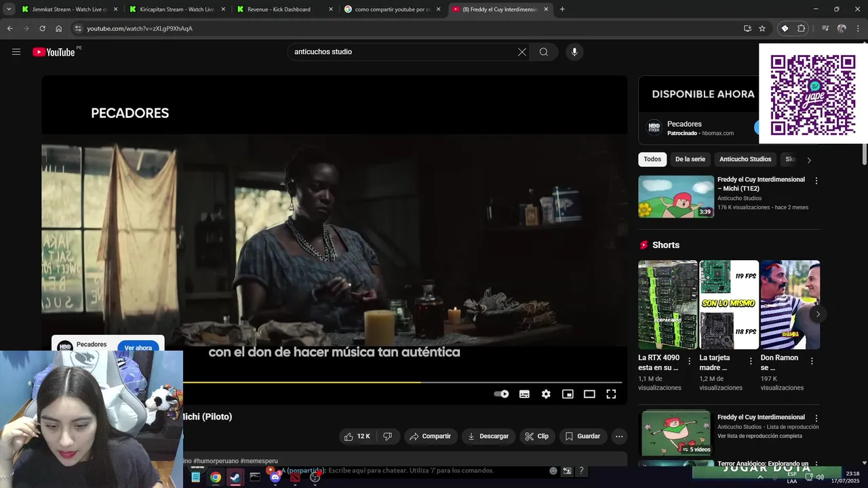This screenshot has width=868, height=488.
Task: Open media controls icon in toolbar
Action: coord(825,28)
